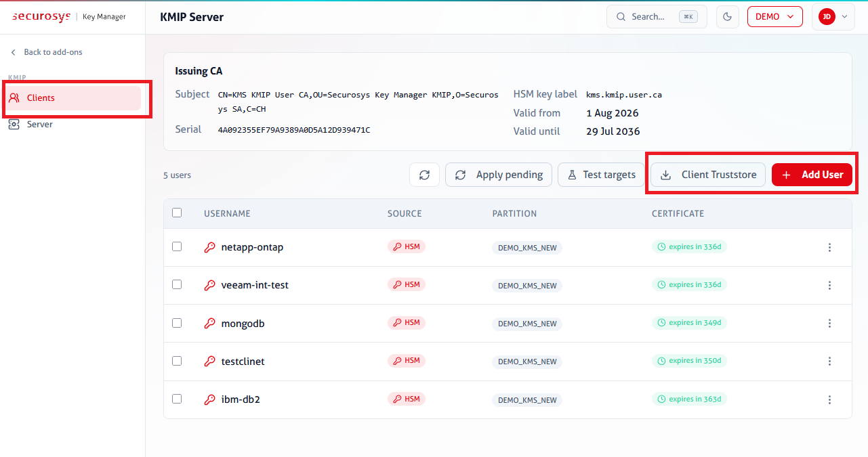
Task: Click the expires in 349d badge
Action: coord(689,322)
